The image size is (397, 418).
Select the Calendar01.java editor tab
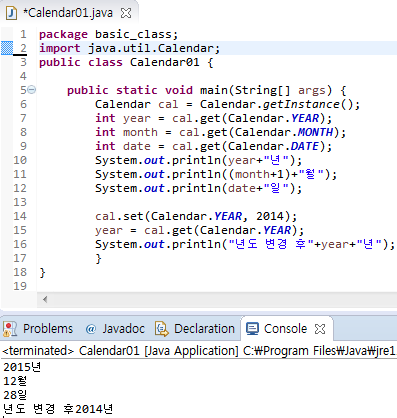click(68, 13)
